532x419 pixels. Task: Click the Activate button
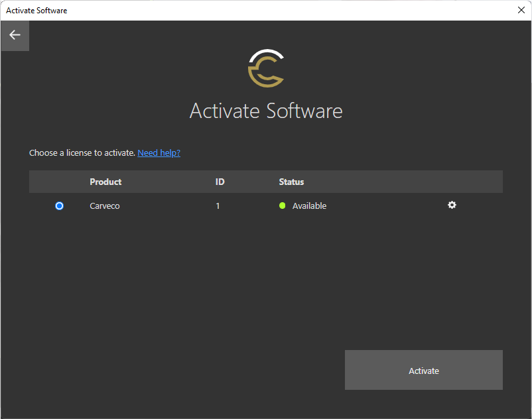click(x=424, y=370)
